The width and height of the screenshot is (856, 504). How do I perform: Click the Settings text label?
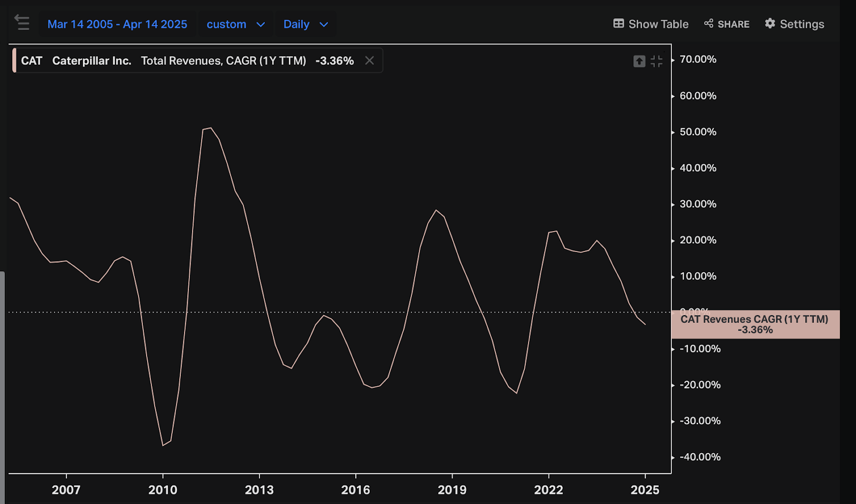(801, 24)
